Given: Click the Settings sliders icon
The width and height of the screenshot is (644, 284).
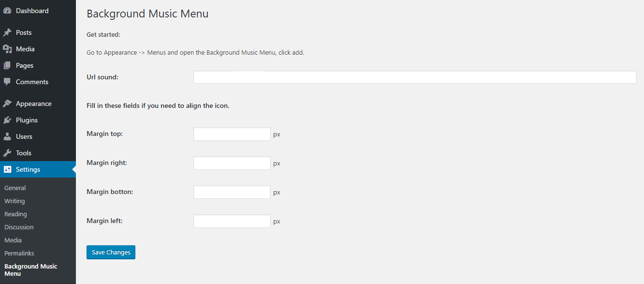Looking at the screenshot, I should coord(7,169).
